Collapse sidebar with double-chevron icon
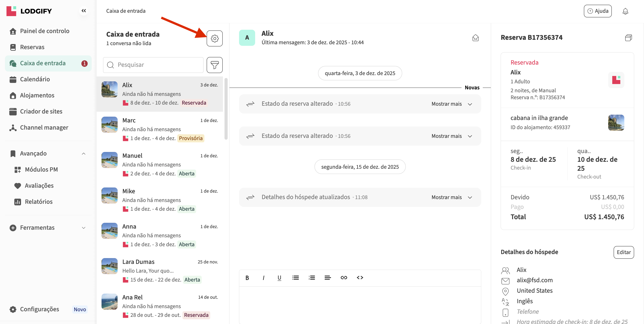 click(84, 11)
